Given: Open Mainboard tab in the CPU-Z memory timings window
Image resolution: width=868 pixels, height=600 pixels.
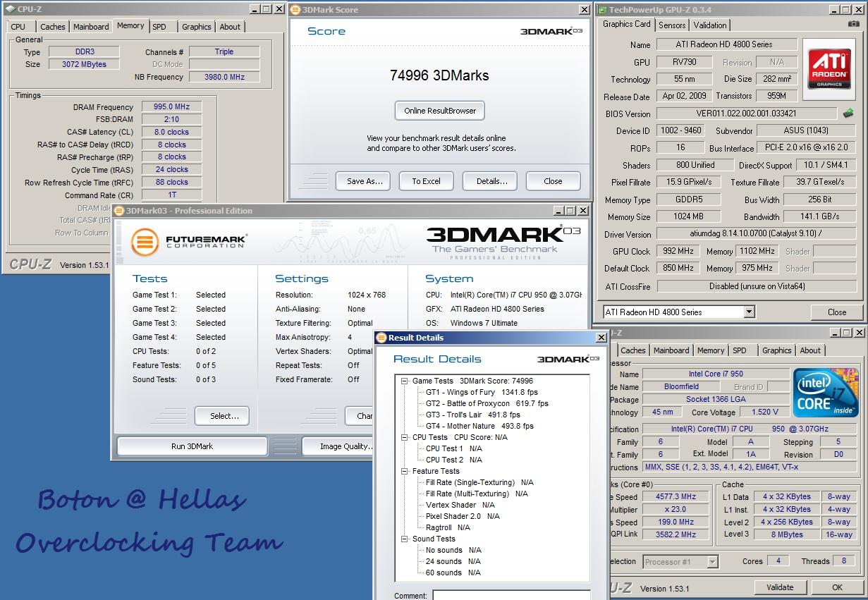Looking at the screenshot, I should (91, 27).
